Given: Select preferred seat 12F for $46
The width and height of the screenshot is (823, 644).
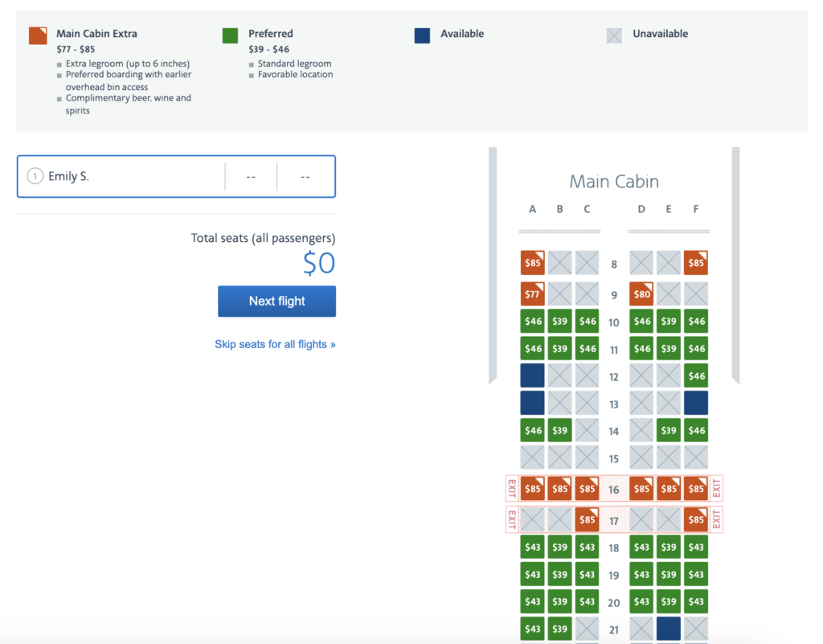Looking at the screenshot, I should [696, 375].
